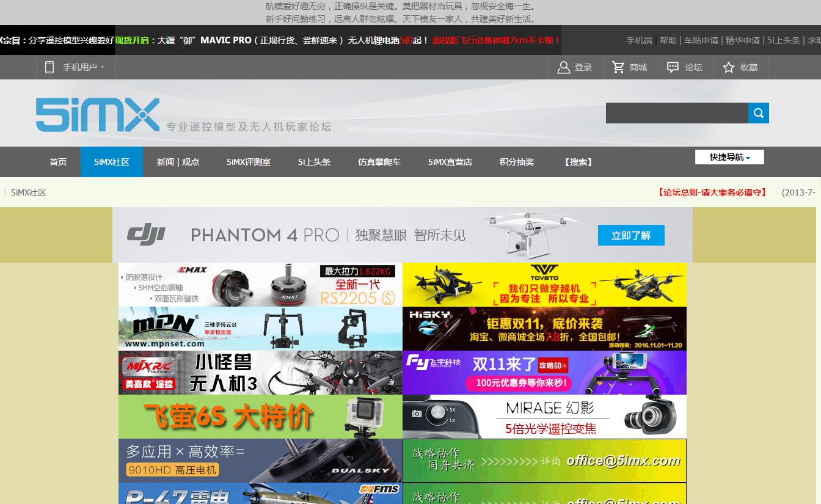
Task: Click the blue search magnifier button
Action: pos(759,113)
